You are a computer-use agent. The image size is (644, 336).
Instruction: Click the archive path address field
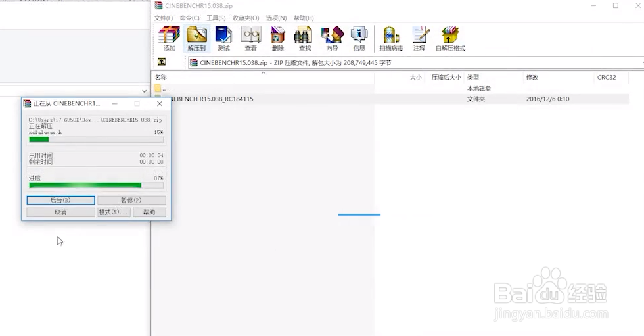point(415,63)
